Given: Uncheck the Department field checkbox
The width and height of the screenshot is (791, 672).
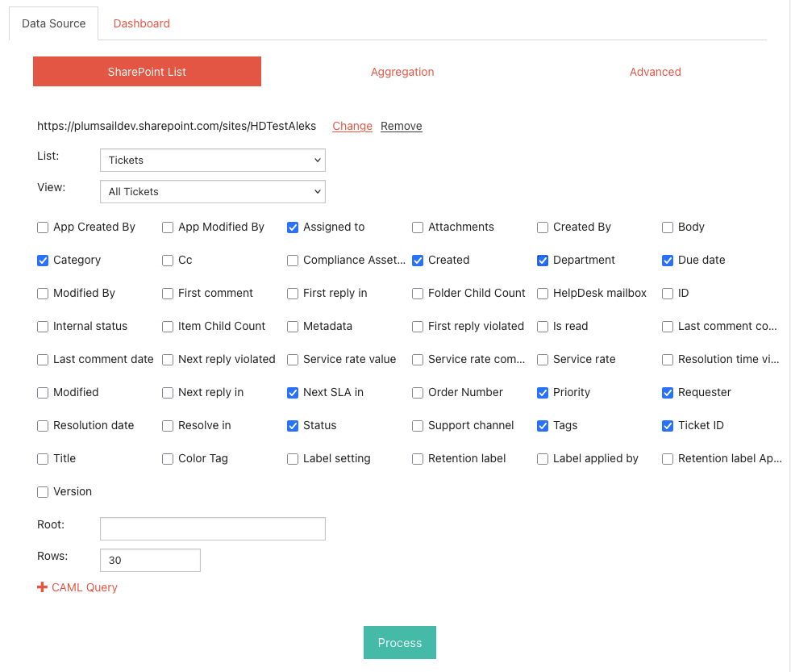Looking at the screenshot, I should point(543,261).
